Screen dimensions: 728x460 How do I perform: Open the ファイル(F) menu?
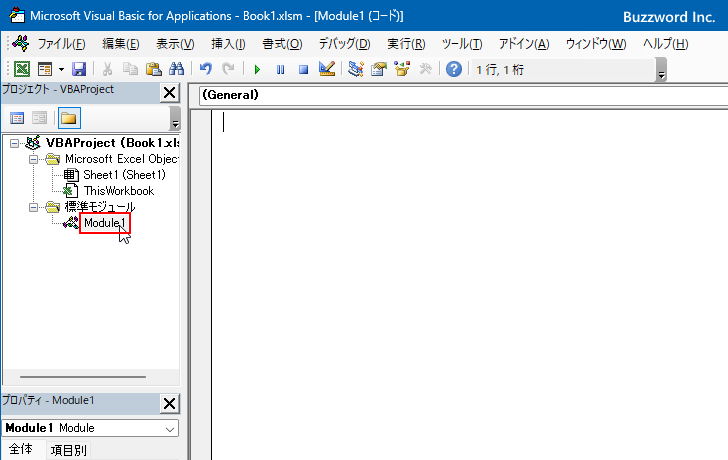(61, 44)
